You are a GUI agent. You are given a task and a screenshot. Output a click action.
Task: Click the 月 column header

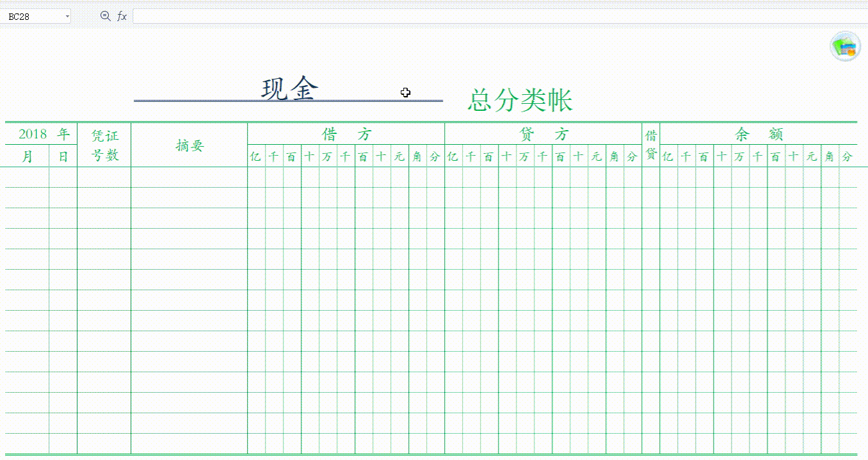[x=26, y=156]
